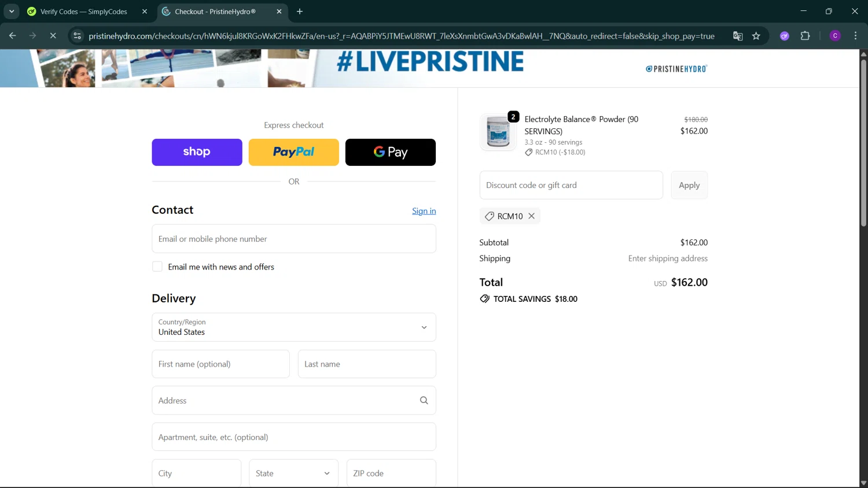Expand the Country/Region dropdown
Viewport: 868px width, 488px height.
[294, 327]
